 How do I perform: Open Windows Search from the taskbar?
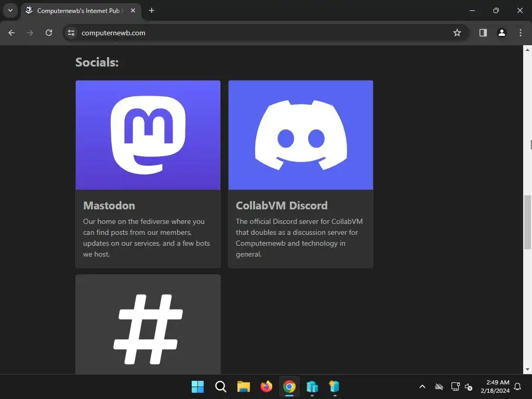click(x=220, y=387)
